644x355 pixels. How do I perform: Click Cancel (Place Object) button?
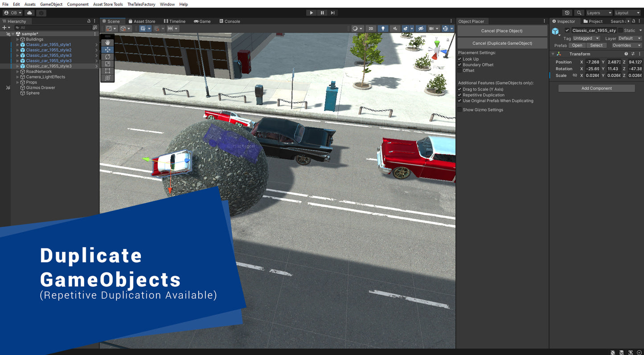tap(502, 31)
